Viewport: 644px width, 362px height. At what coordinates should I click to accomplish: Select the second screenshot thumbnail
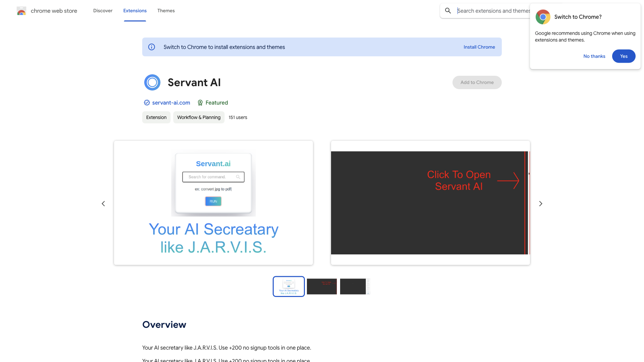click(x=322, y=286)
